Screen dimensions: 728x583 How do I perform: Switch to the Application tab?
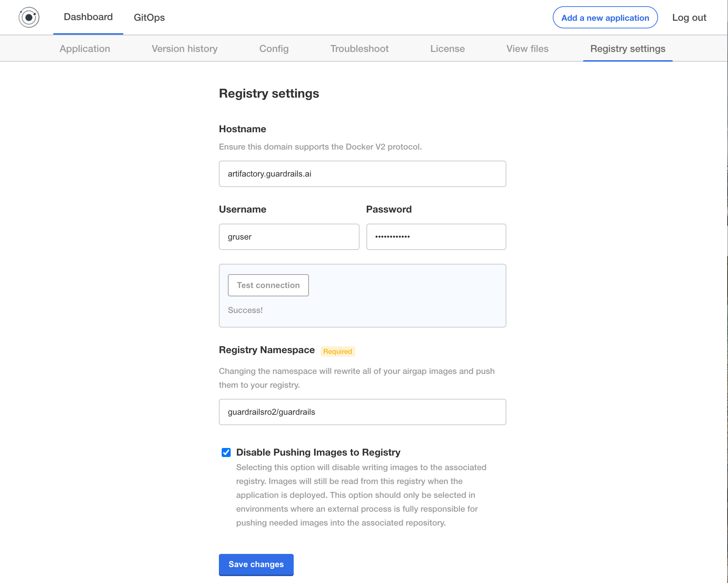pyautogui.click(x=85, y=49)
